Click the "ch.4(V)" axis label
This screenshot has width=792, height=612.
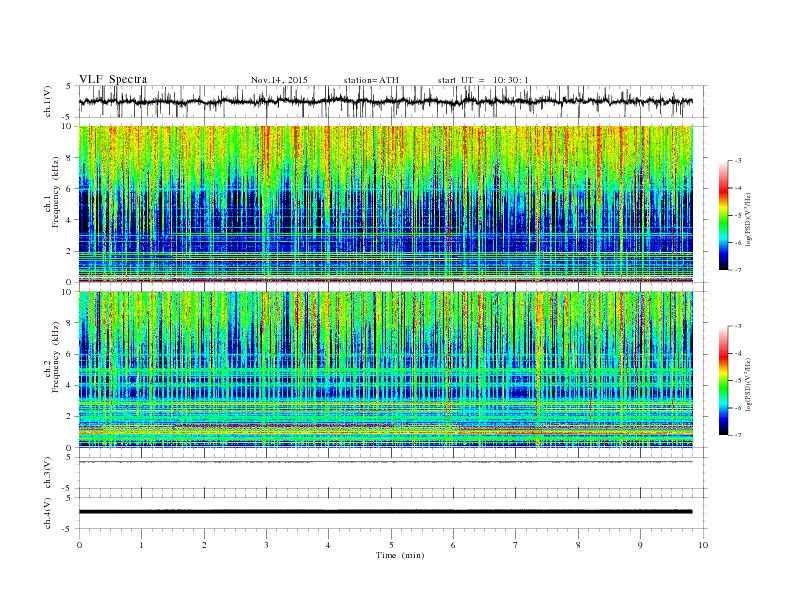[48, 514]
